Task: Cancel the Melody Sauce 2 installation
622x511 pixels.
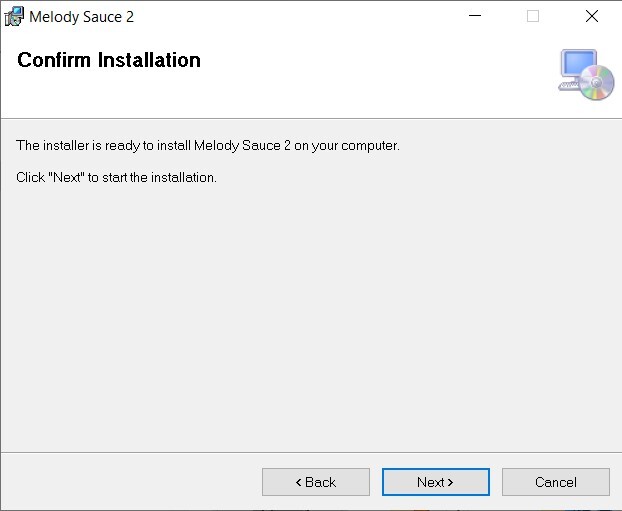Action: pos(555,482)
